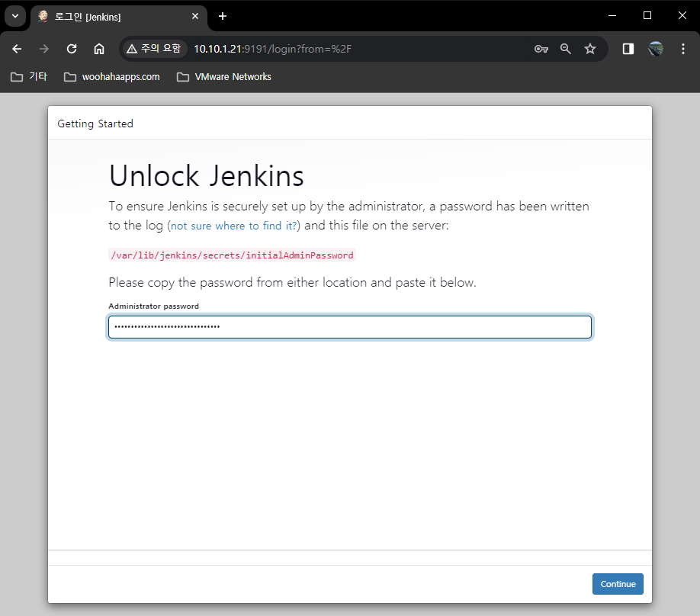Click the 'Unlock Jenkins' heading
The height and width of the screenshot is (616, 700).
206,176
